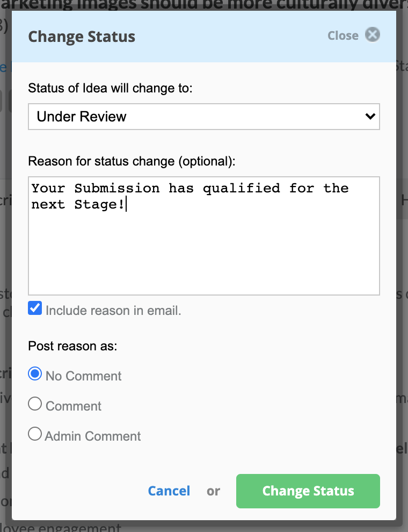The width and height of the screenshot is (408, 532).
Task: Click the circular X close icon
Action: coord(373,34)
